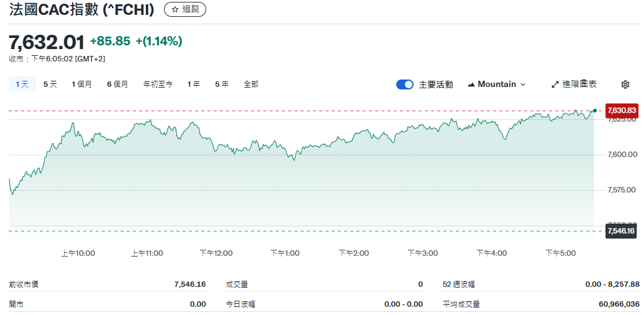This screenshot has width=644, height=315.
Task: Click the star icon in the 追蹤 button
Action: 175,9
